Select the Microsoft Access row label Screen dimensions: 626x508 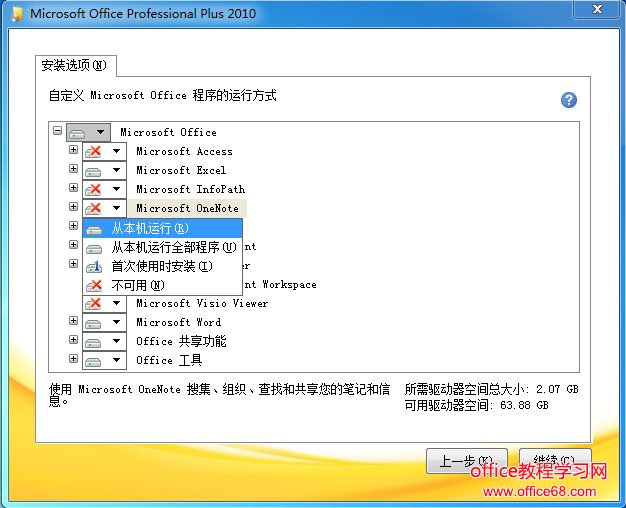[x=184, y=151]
